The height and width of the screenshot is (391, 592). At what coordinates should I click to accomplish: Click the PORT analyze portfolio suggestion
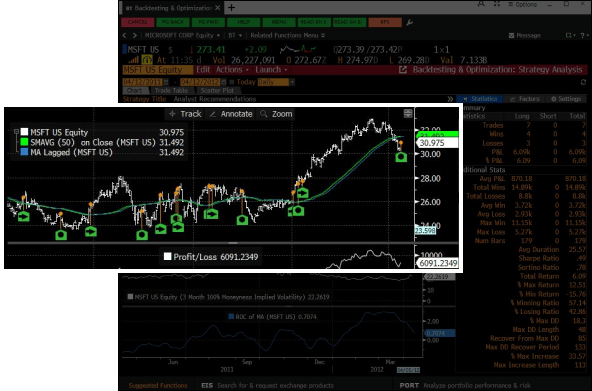465,385
